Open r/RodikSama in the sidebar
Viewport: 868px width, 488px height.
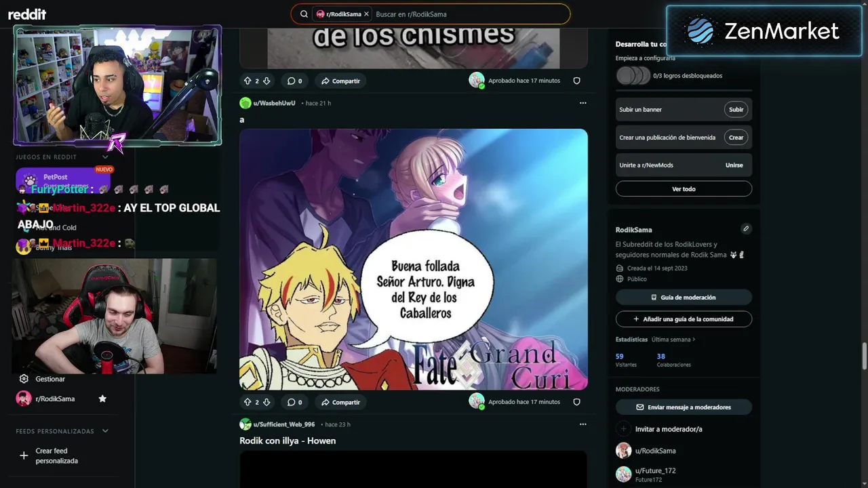(55, 399)
